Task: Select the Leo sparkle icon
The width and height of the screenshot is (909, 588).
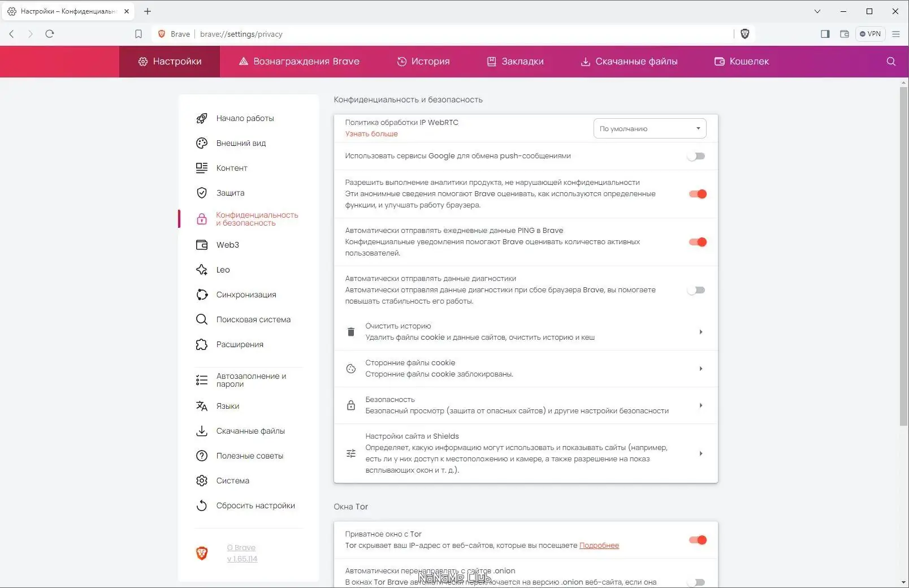Action: (x=202, y=270)
